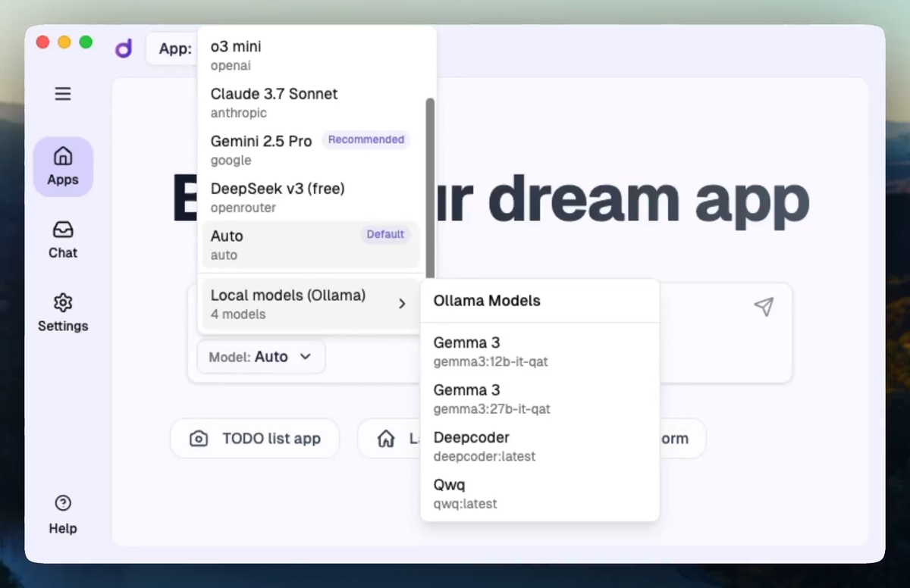The width and height of the screenshot is (910, 588).
Task: Click the TODO list app suggestion
Action: tap(255, 439)
